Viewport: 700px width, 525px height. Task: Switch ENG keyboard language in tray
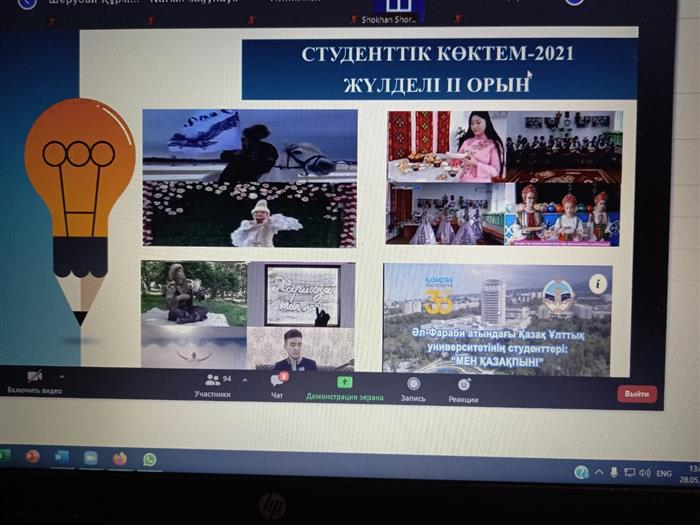click(663, 473)
